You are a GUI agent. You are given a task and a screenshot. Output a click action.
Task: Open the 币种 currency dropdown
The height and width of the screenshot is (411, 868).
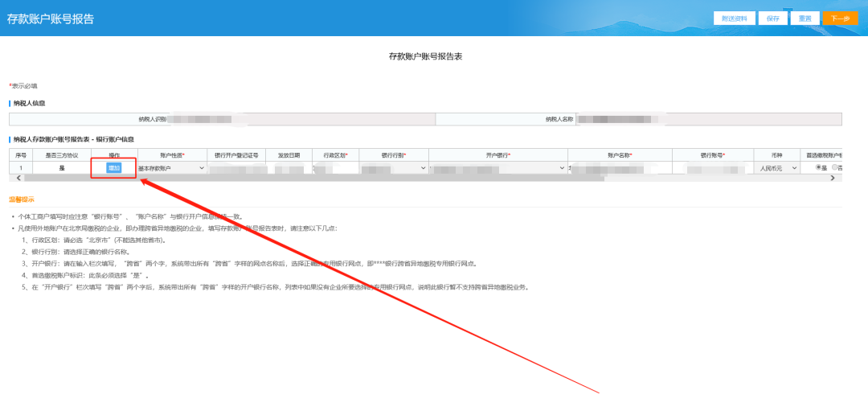tap(778, 168)
